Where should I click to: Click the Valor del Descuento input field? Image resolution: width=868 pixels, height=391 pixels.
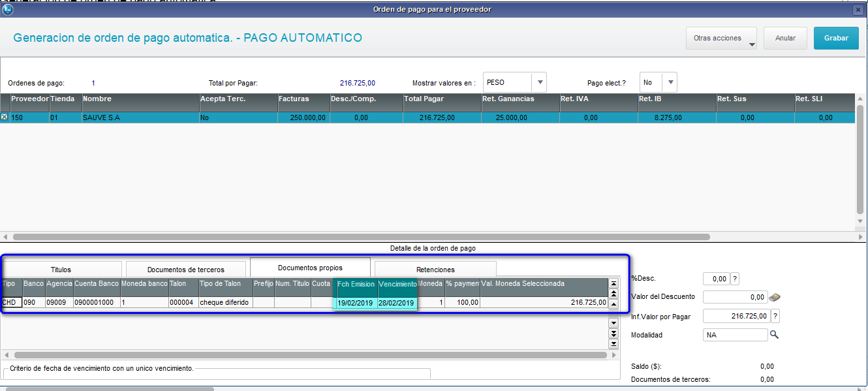(x=735, y=297)
